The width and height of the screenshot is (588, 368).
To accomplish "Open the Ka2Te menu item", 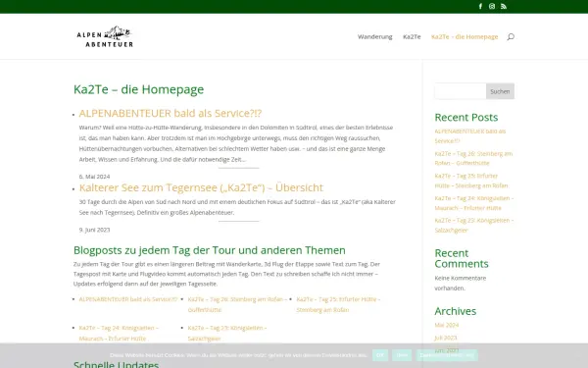I will coord(412,37).
